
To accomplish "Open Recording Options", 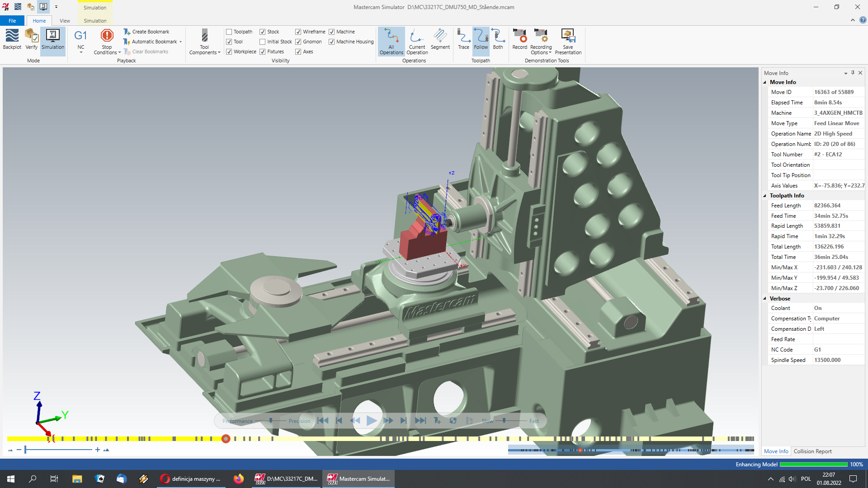I will 541,41.
